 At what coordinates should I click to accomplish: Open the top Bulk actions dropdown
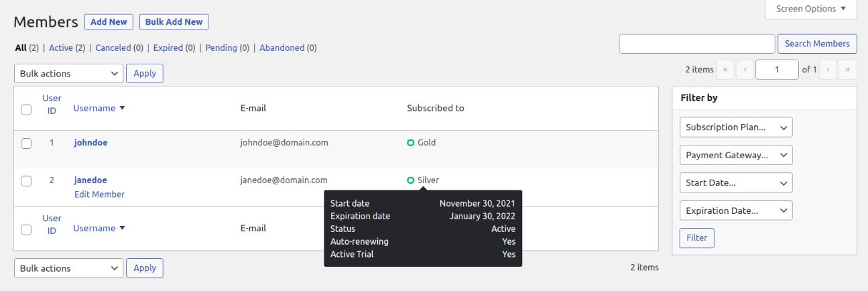[x=68, y=74]
